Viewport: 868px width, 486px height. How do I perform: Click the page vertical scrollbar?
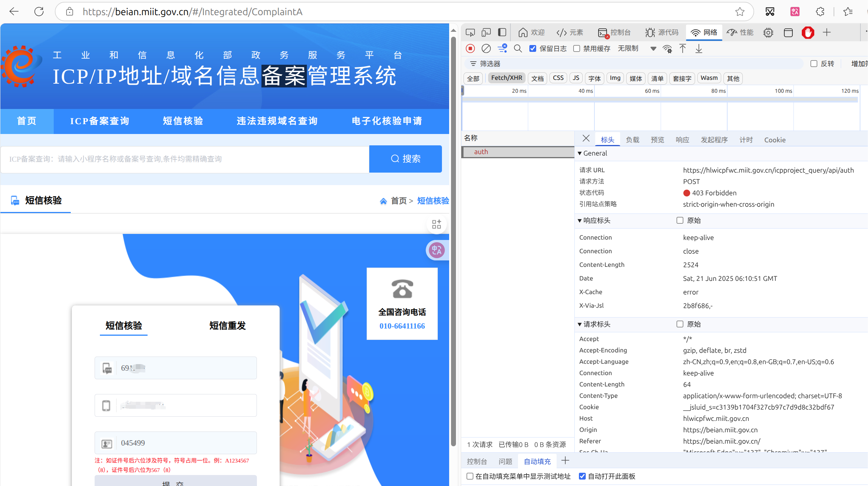pyautogui.click(x=453, y=242)
